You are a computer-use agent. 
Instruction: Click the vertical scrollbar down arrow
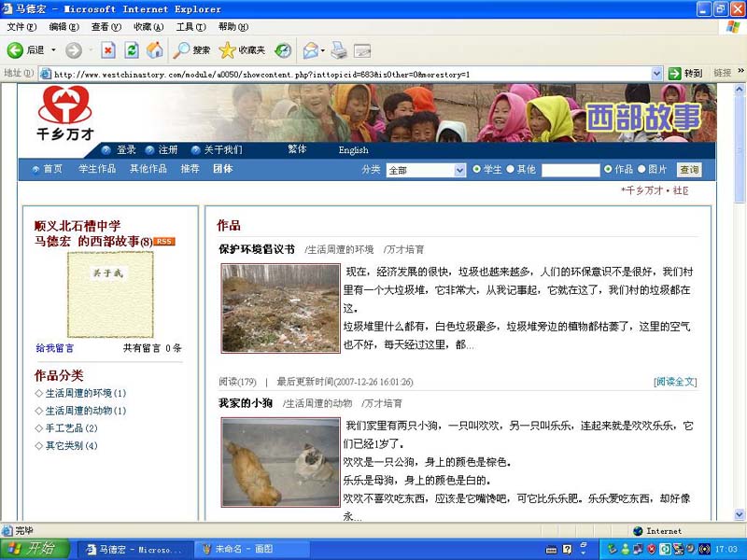coord(740,514)
